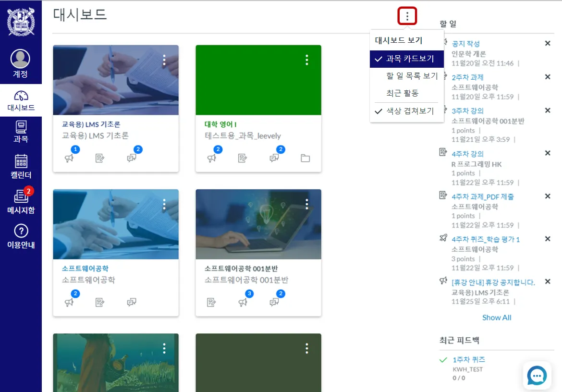Image resolution: width=562 pixels, height=392 pixels.
Task: Open discussions icon on 소프트웨어공학 001분반 card
Action: (x=274, y=303)
